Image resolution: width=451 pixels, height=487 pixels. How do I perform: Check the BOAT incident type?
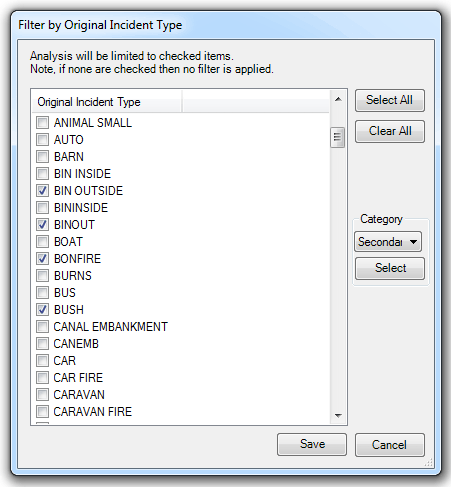click(x=43, y=242)
